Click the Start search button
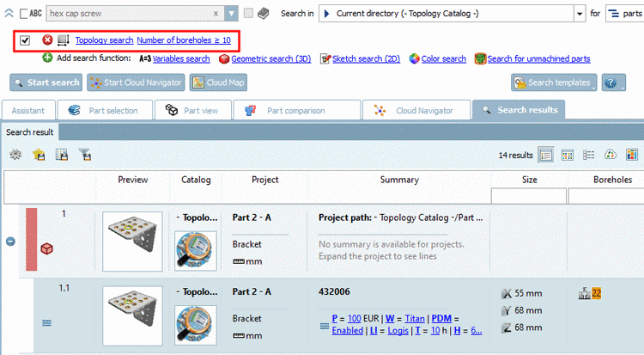This screenshot has width=644, height=355. pyautogui.click(x=46, y=83)
